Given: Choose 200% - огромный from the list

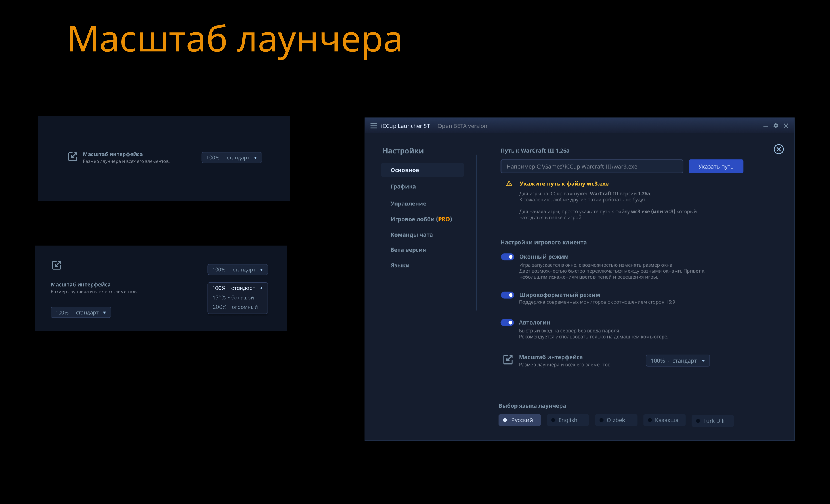Looking at the screenshot, I should (235, 307).
